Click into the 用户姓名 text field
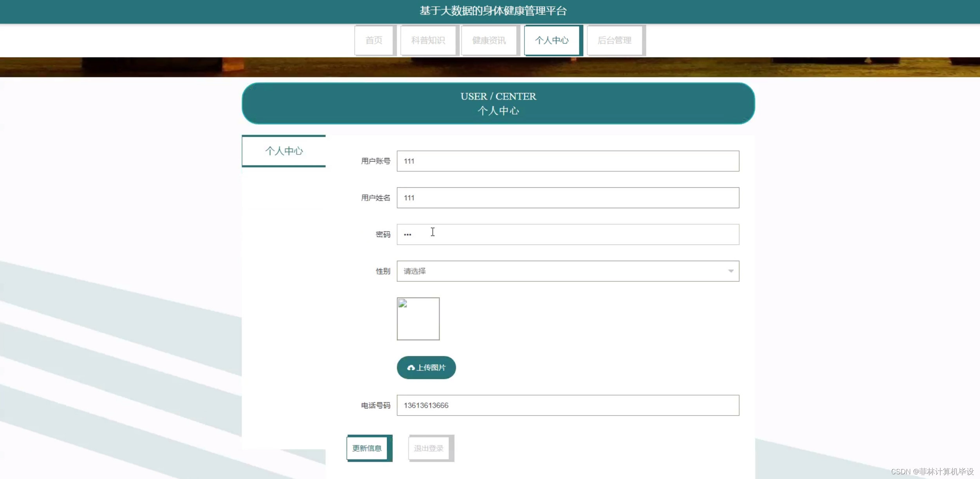The image size is (980, 479). (x=568, y=198)
